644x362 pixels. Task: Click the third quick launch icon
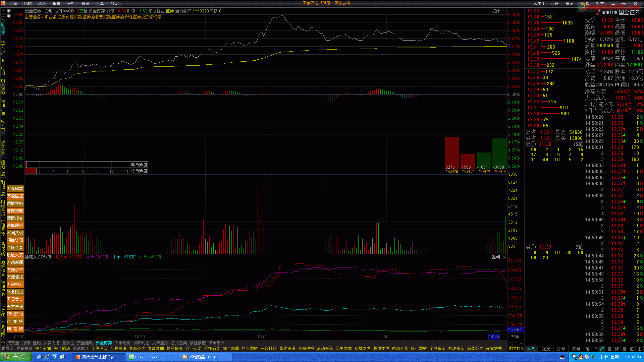point(54,357)
